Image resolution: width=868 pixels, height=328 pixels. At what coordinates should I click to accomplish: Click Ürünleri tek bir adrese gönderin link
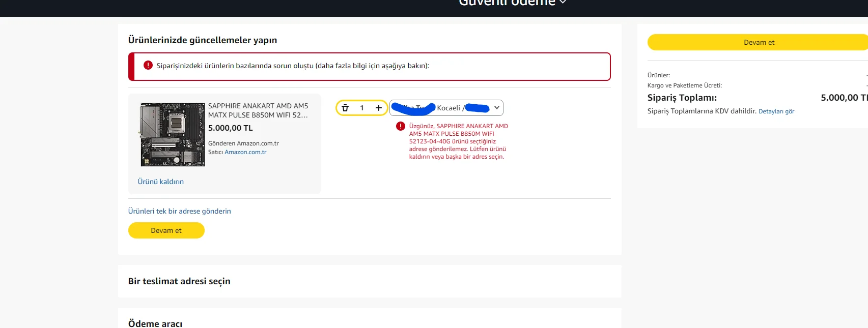pyautogui.click(x=180, y=211)
